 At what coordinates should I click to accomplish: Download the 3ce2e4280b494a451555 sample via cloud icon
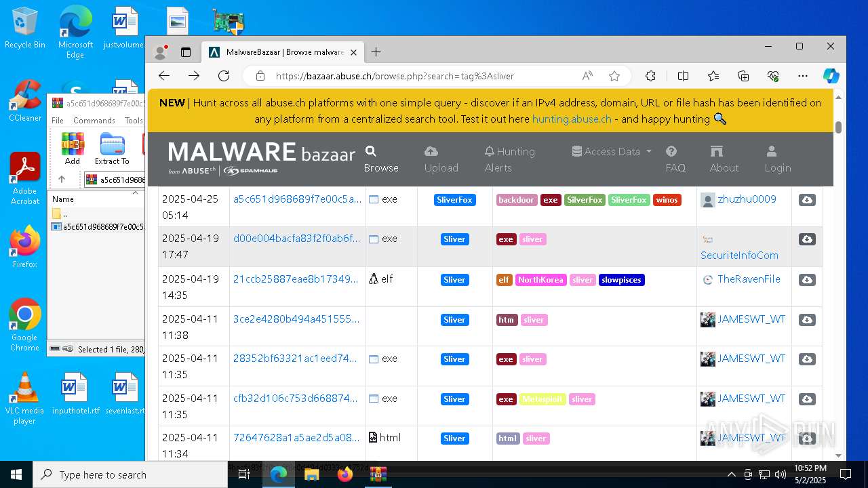(807, 320)
